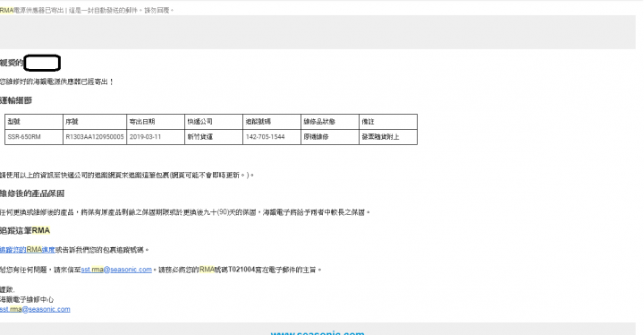Select the repair status cell 原機維修
The height and width of the screenshot is (335, 644).
pyautogui.click(x=330, y=137)
